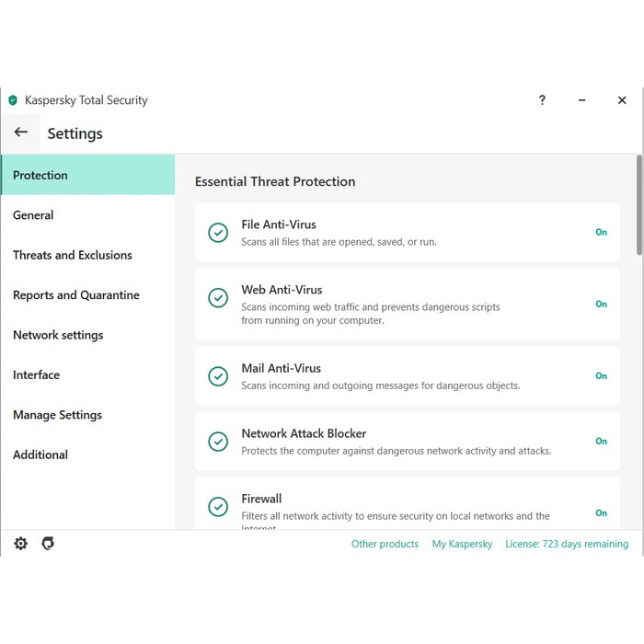644x644 pixels.
Task: Toggle Mail Anti-Virus On switch
Action: pos(601,375)
